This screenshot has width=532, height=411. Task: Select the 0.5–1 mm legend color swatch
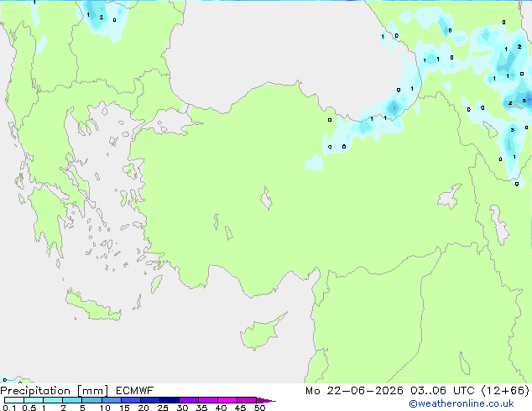34,400
